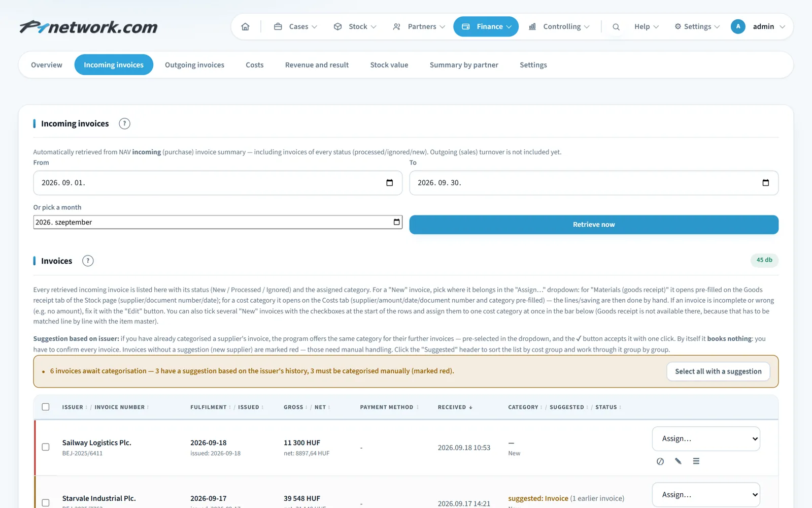Click the 45 db count badge
The height and width of the screenshot is (508, 812).
(764, 260)
